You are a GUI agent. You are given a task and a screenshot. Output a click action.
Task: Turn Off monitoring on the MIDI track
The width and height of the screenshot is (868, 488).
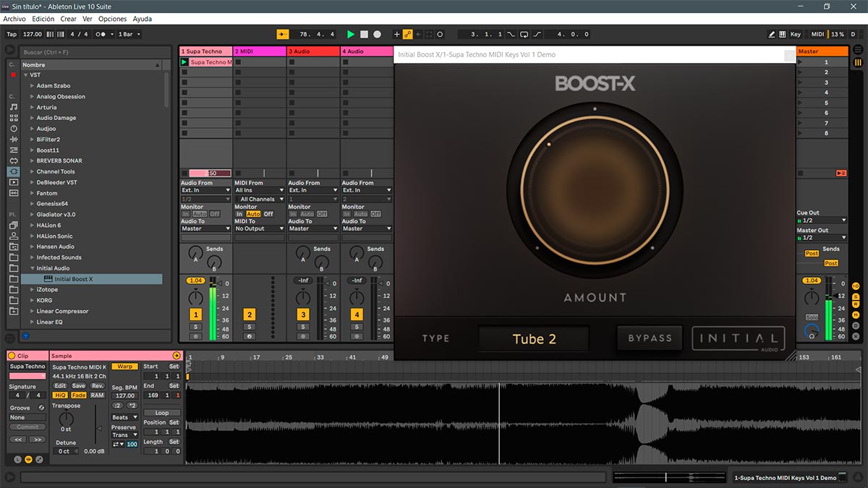coord(268,214)
